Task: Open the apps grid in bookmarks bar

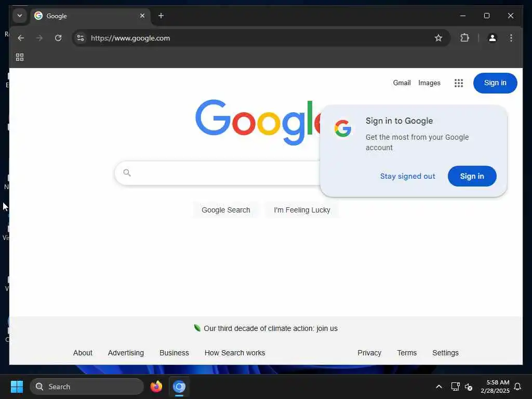Action: point(20,57)
